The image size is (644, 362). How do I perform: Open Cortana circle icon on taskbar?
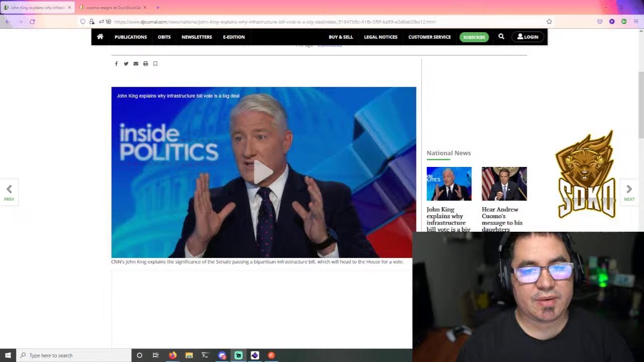tap(139, 355)
